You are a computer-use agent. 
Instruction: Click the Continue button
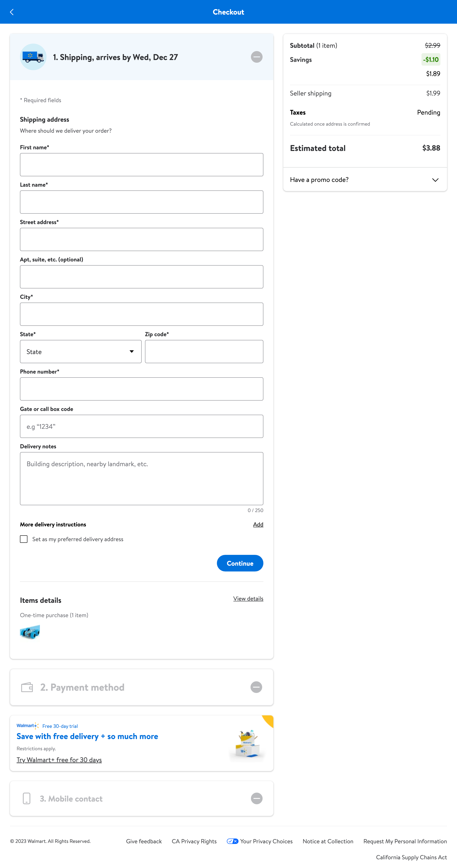point(240,563)
